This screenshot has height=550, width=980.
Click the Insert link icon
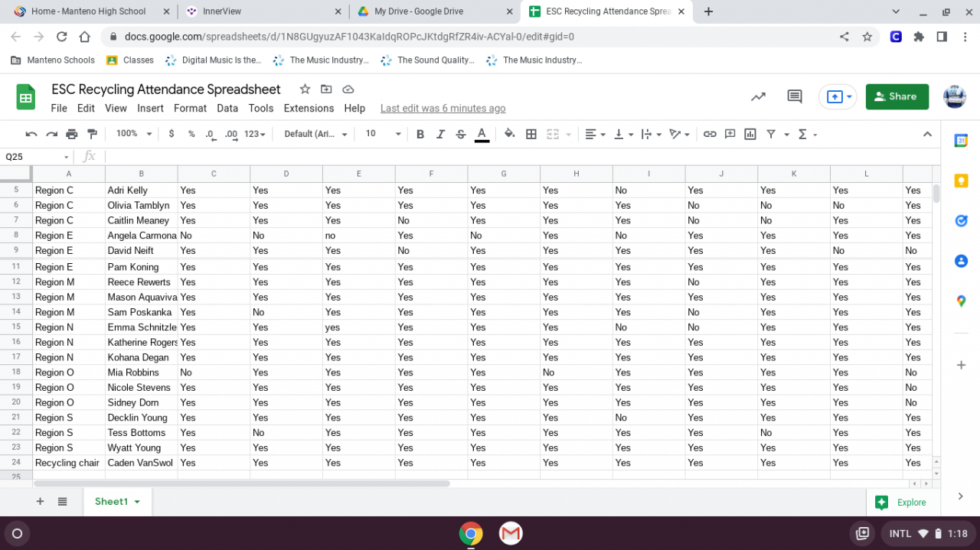point(710,134)
